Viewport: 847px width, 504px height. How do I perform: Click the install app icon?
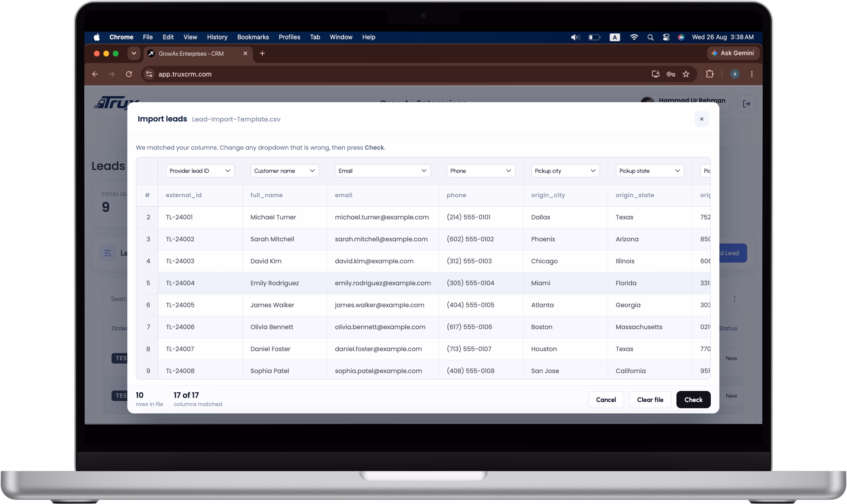click(x=656, y=74)
